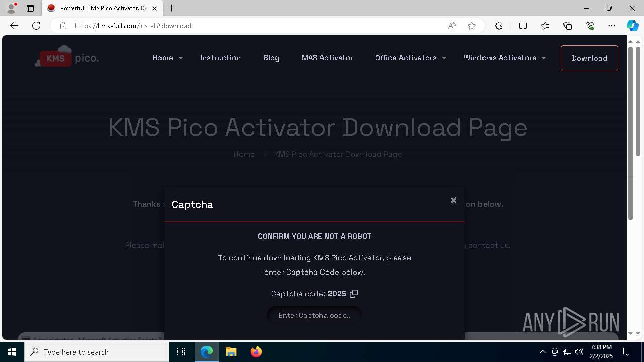The width and height of the screenshot is (644, 362).
Task: Expand the Office Activators dropdown
Action: point(444,58)
